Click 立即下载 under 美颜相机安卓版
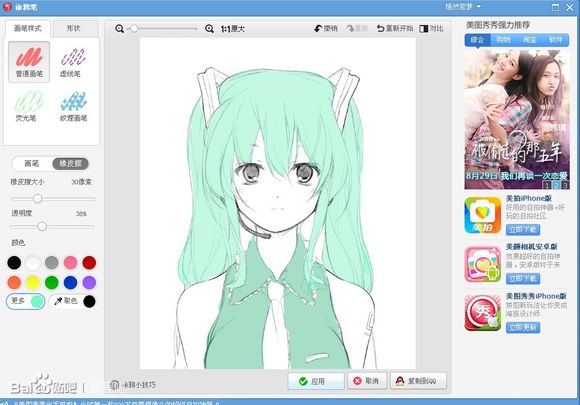 click(x=523, y=279)
